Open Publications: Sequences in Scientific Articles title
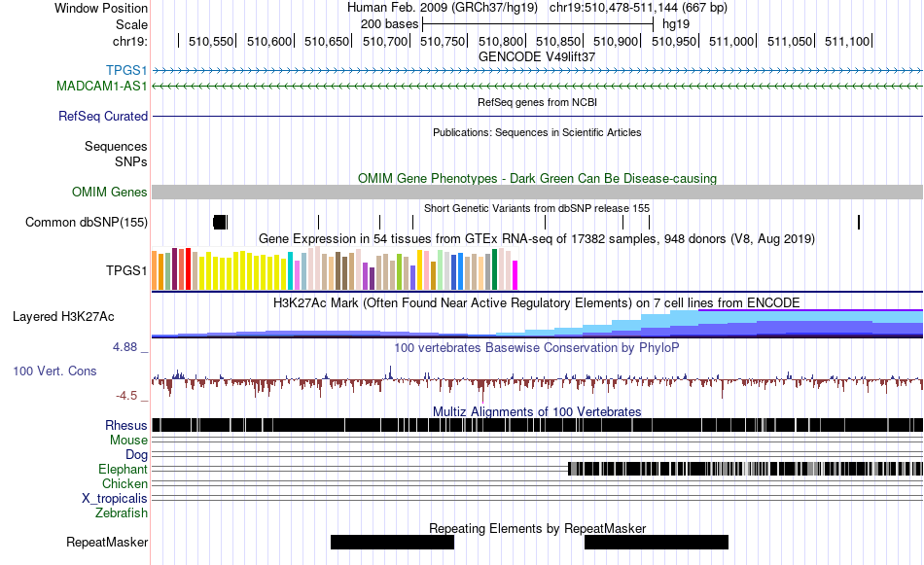Image resolution: width=924 pixels, height=565 pixels. pyautogui.click(x=537, y=132)
